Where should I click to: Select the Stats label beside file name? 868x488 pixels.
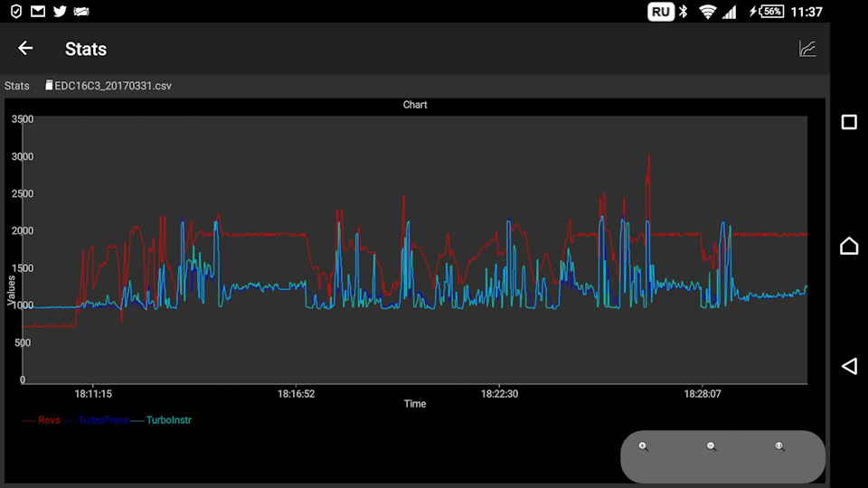click(x=16, y=86)
